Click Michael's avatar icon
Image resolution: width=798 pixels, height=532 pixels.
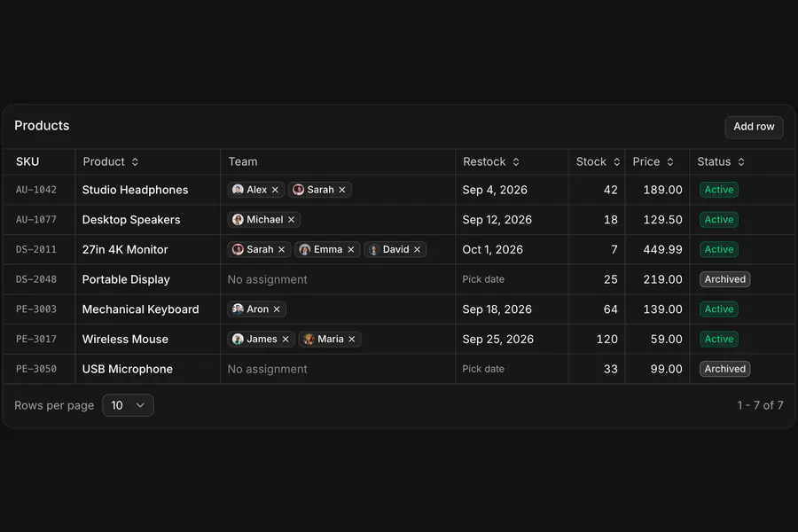tap(238, 219)
